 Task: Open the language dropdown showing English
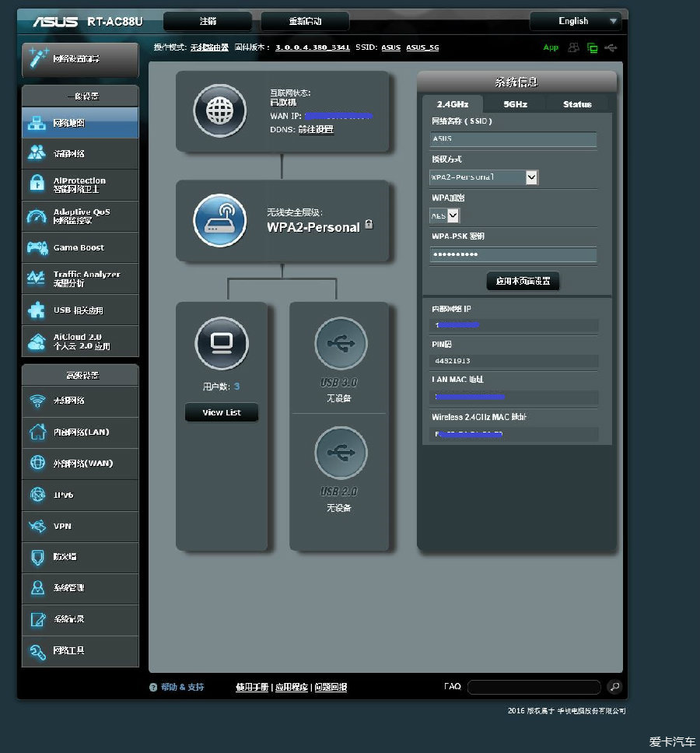[576, 21]
